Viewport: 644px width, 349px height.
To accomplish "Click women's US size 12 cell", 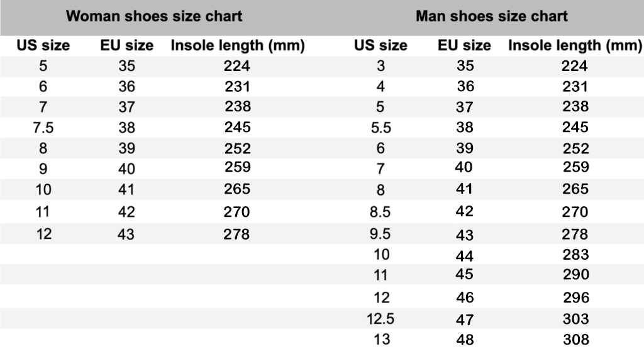I will point(44,234).
